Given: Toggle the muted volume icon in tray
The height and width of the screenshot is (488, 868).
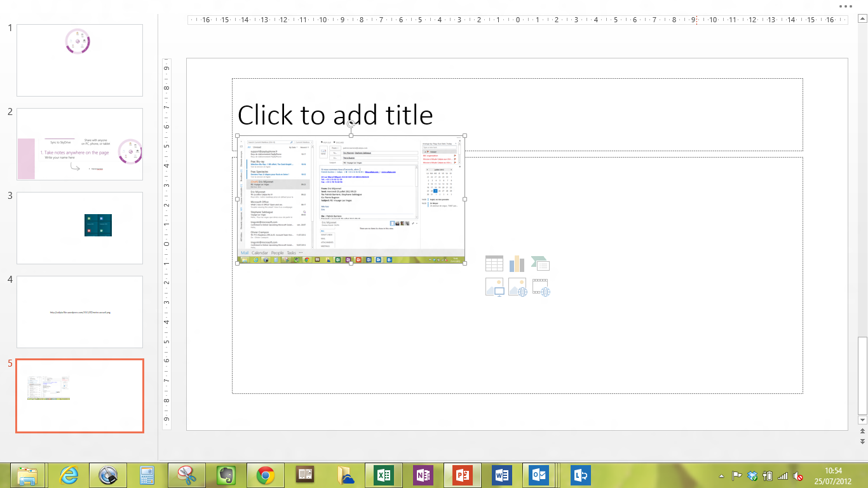Looking at the screenshot, I should point(799,475).
